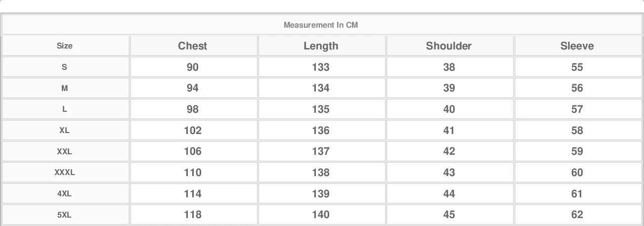The image size is (644, 226).
Task: Select the 5XL size row label
Action: click(64, 215)
